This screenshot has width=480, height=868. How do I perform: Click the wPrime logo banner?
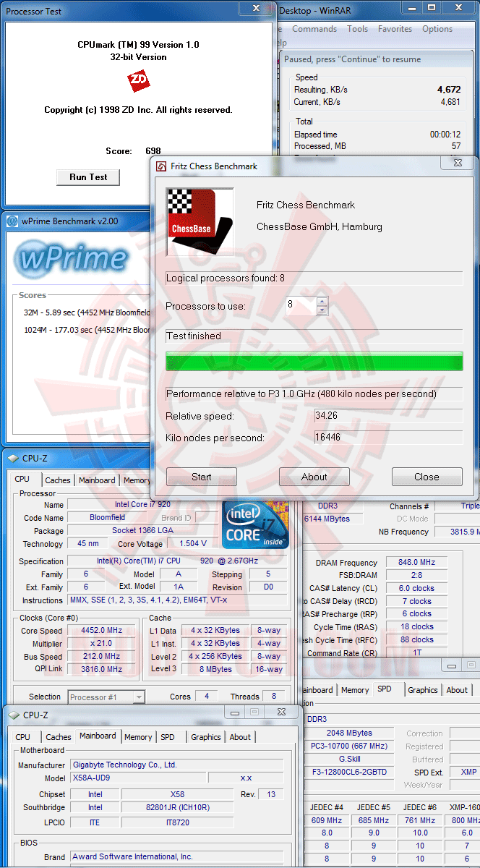(x=72, y=258)
